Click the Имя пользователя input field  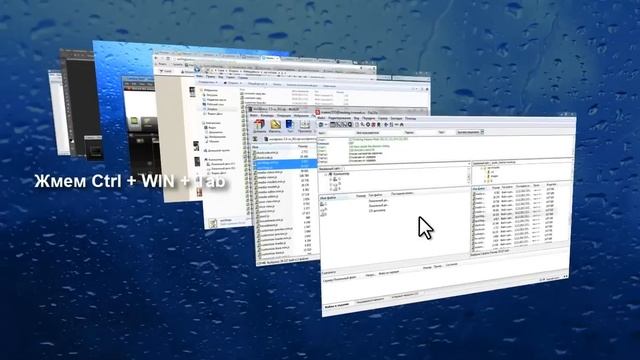tap(392, 133)
